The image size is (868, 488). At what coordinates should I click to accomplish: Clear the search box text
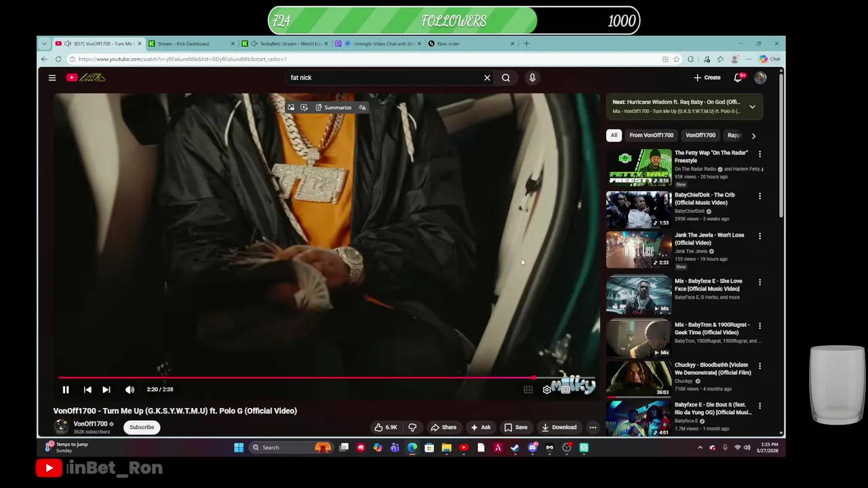point(487,77)
